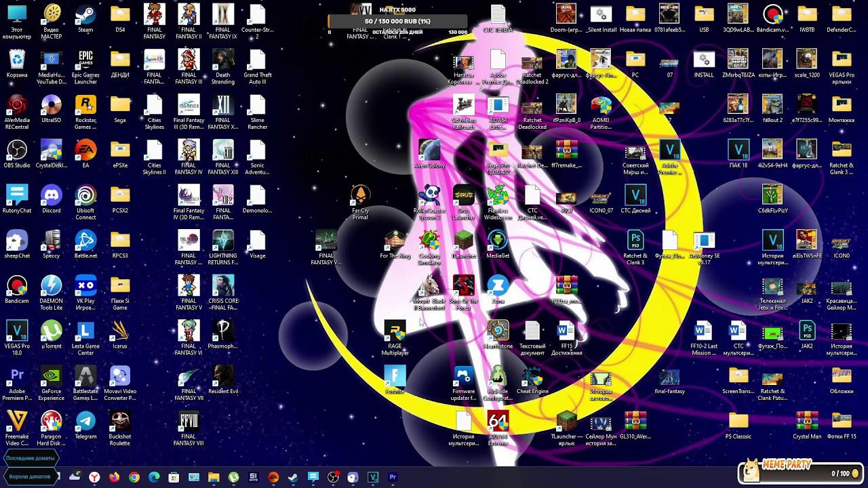Open Sid Meier's Railroads shortcut

[x=464, y=112]
